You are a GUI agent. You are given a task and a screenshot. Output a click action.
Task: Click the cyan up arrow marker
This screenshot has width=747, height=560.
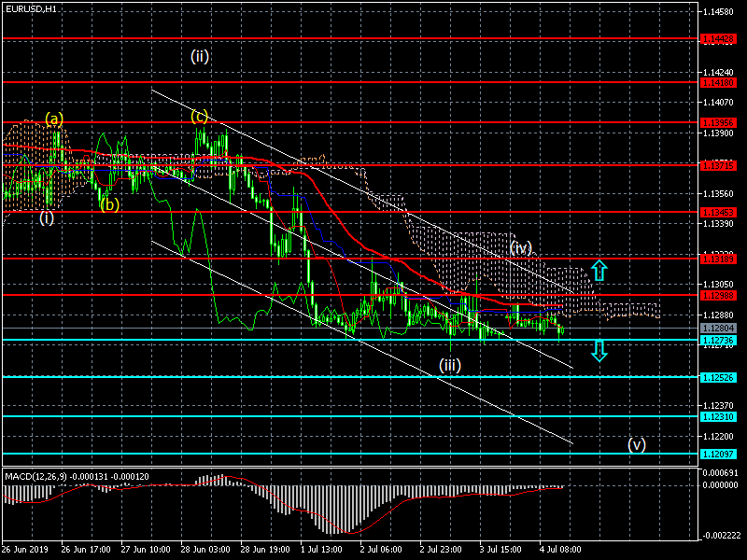599,271
